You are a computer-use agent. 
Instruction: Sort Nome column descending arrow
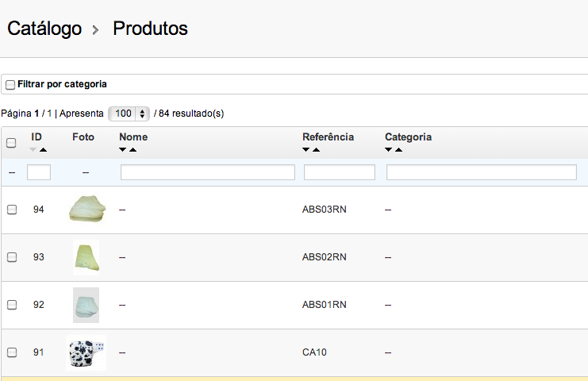point(123,149)
